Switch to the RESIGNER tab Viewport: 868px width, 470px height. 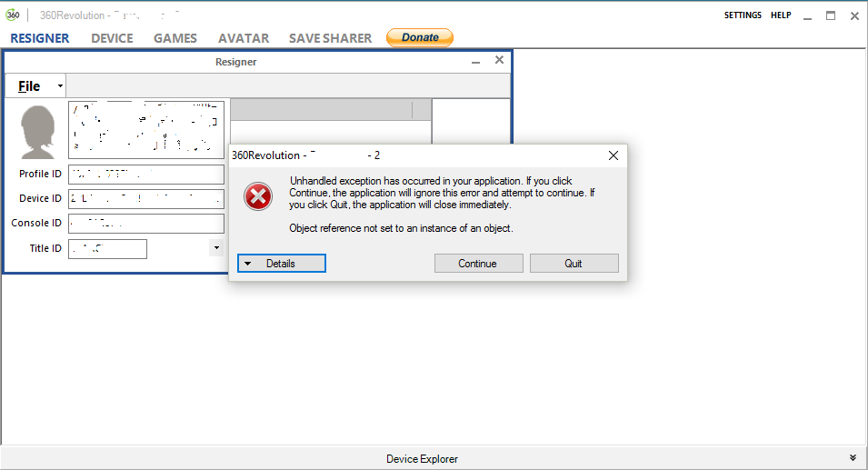coord(40,38)
